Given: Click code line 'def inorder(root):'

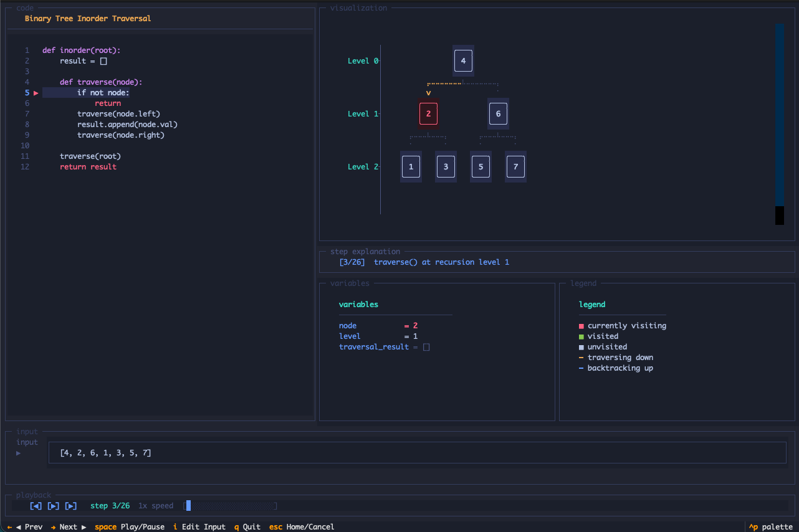Looking at the screenshot, I should click(82, 50).
